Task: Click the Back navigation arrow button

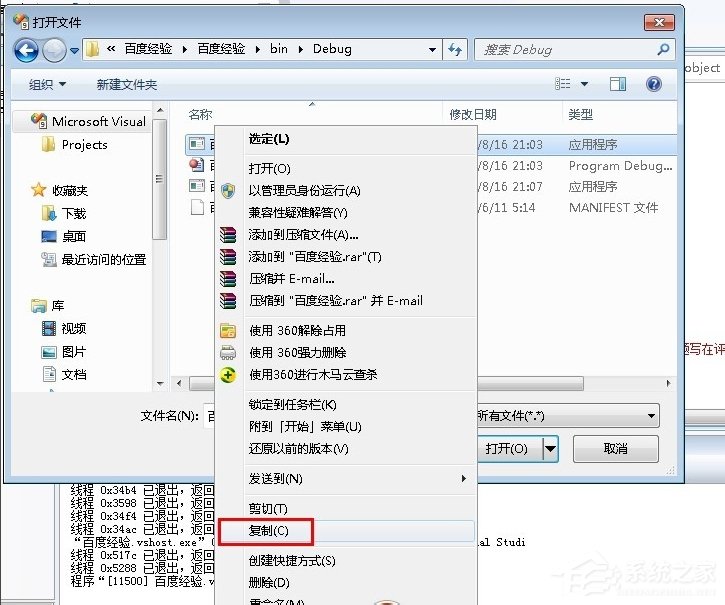Action: point(27,49)
